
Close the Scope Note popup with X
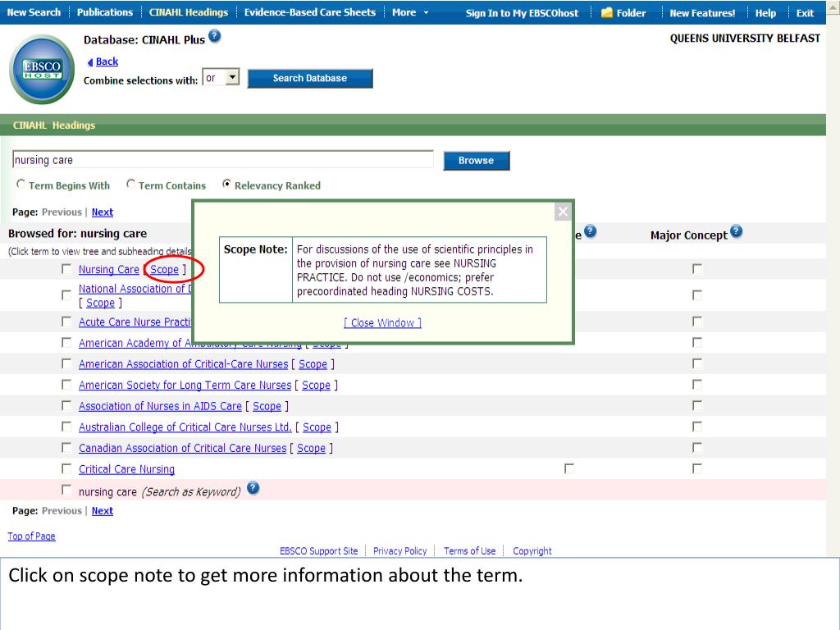coord(563,212)
